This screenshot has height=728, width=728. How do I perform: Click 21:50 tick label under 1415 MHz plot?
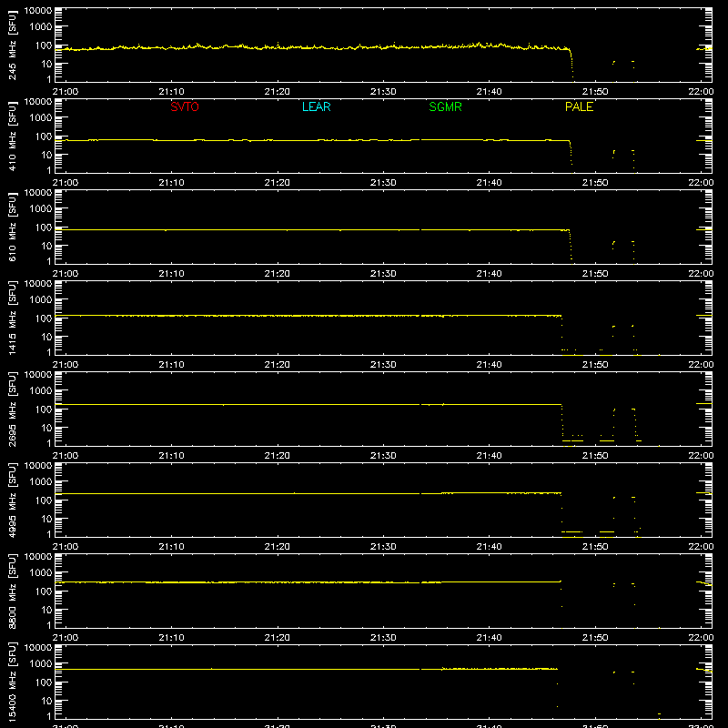(x=595, y=365)
